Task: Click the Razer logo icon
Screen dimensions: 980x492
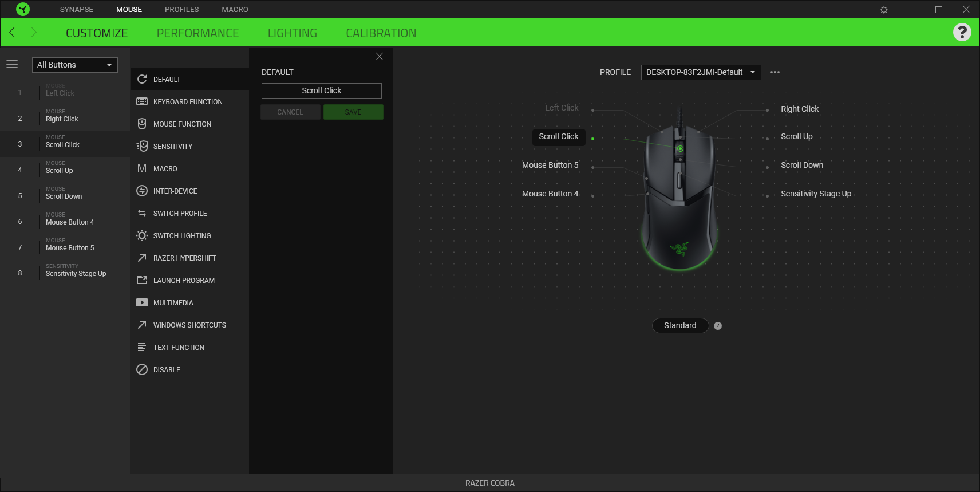Action: (23, 9)
